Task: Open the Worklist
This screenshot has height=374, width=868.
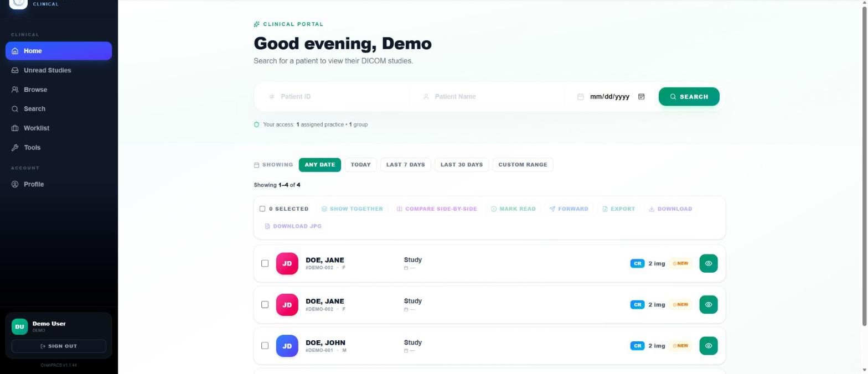Action: pyautogui.click(x=59, y=128)
